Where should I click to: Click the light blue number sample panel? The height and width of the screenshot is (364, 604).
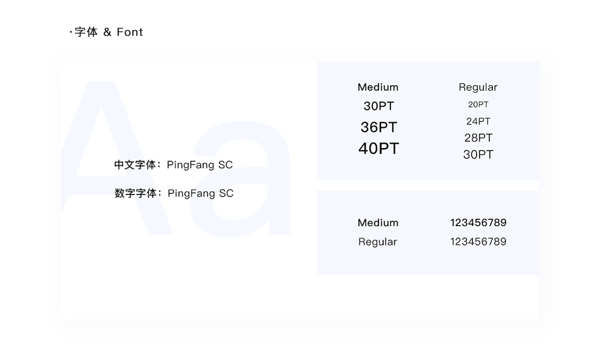(x=428, y=233)
